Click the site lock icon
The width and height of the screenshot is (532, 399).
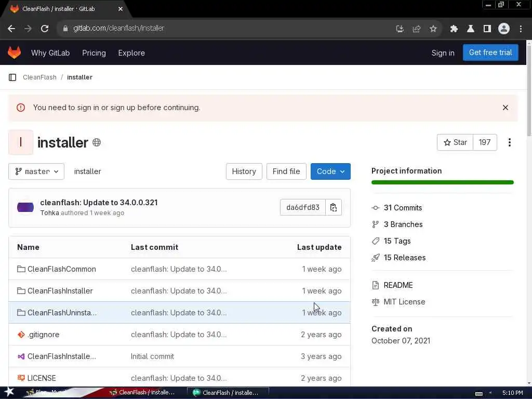[65, 29]
